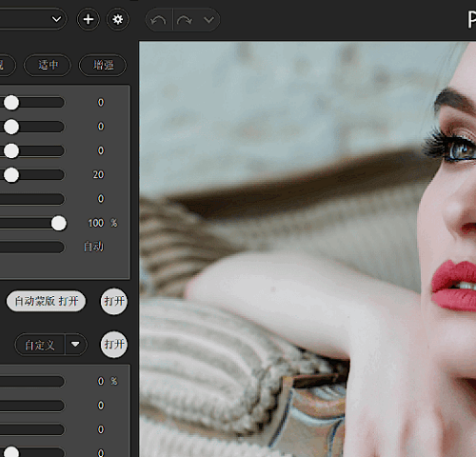Select the 适中 preset button
476x457 pixels.
[48, 65]
